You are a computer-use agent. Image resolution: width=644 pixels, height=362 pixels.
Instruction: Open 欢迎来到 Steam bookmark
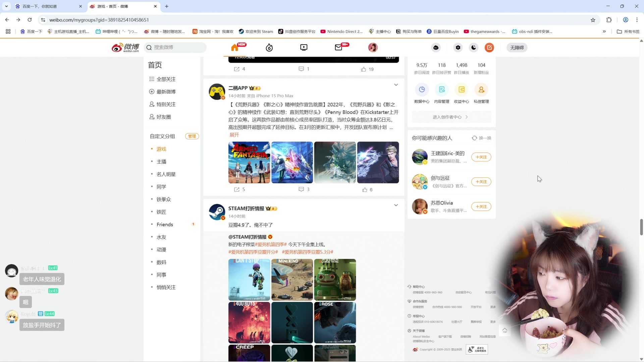256,32
